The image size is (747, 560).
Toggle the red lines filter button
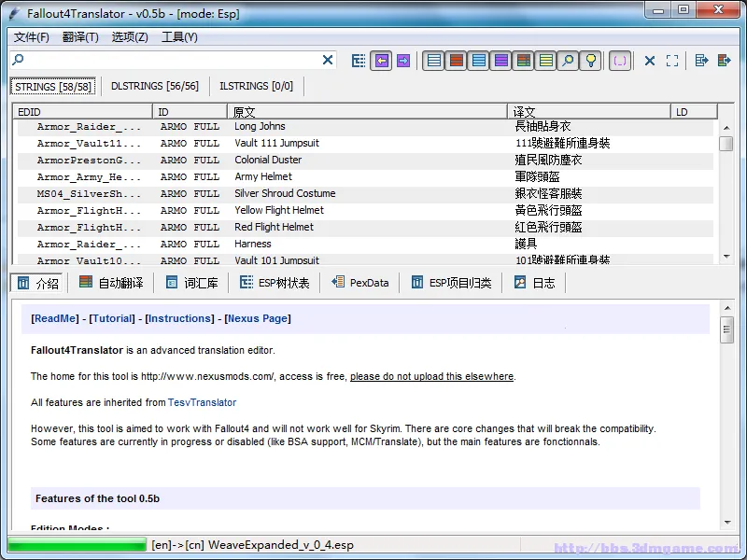pyautogui.click(x=457, y=61)
